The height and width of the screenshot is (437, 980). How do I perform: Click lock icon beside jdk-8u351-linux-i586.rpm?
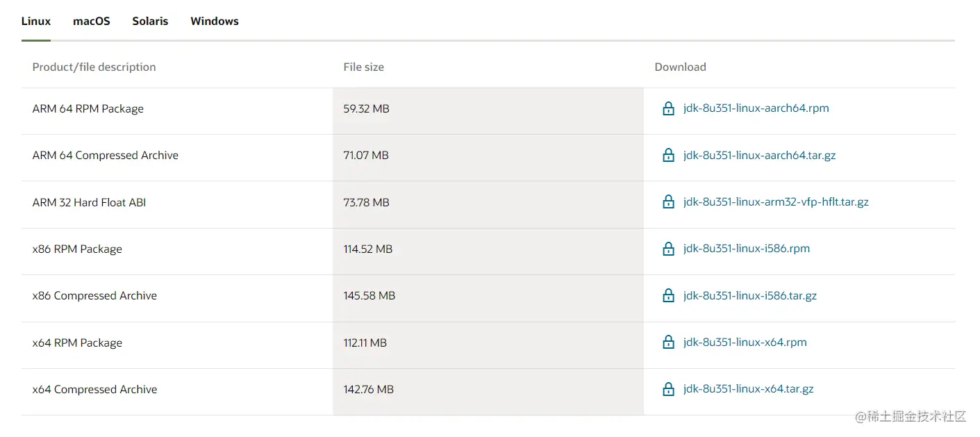tap(668, 249)
